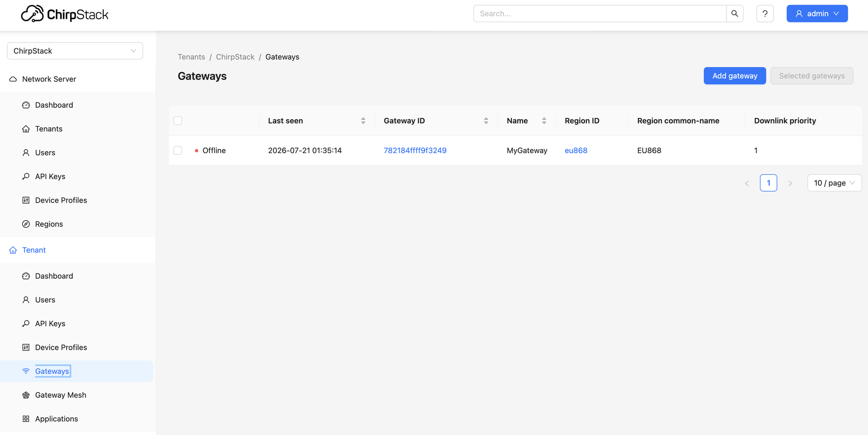Click the Applications grid icon
The width and height of the screenshot is (868, 435).
[26, 419]
